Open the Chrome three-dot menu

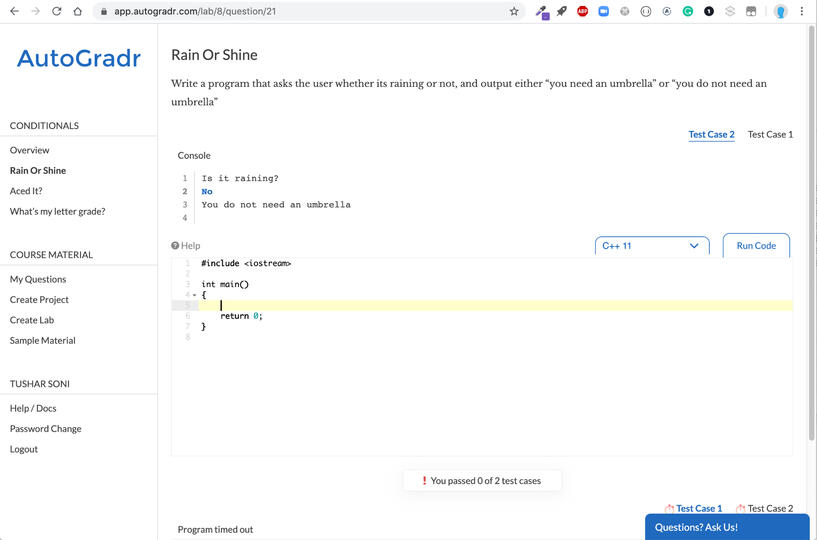click(x=802, y=11)
